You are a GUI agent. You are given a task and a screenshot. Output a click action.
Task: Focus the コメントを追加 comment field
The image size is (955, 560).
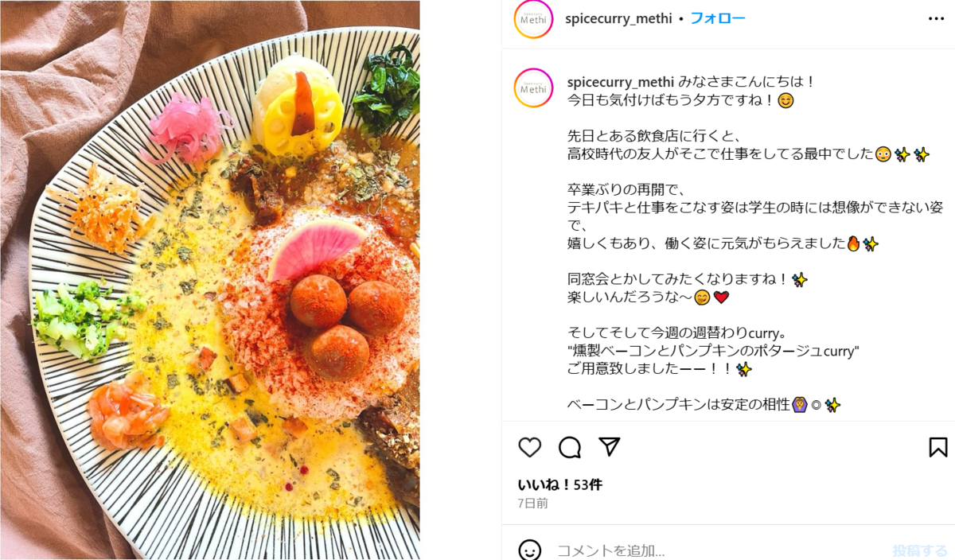[716, 550]
